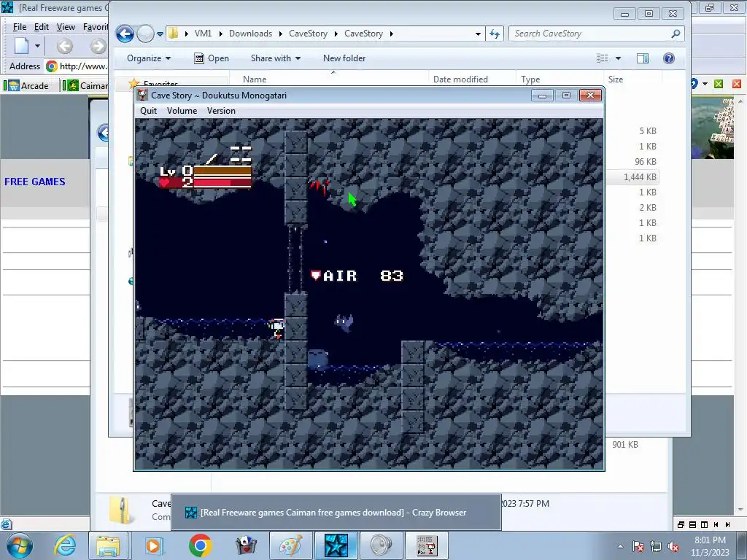Launch Google Chrome from the taskbar
Screen dimensions: 747x560
[x=200, y=545]
